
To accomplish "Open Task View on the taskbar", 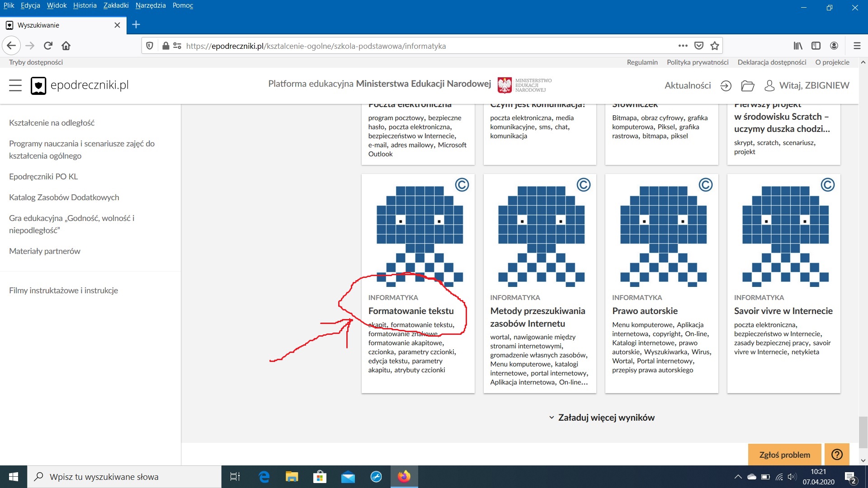I will pos(235,477).
